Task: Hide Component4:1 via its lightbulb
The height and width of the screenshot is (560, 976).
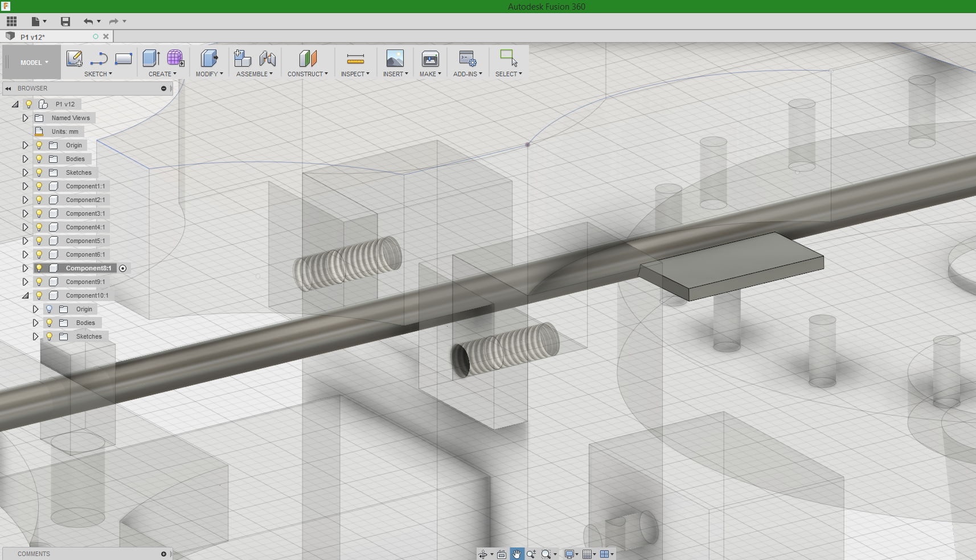Action: tap(39, 227)
